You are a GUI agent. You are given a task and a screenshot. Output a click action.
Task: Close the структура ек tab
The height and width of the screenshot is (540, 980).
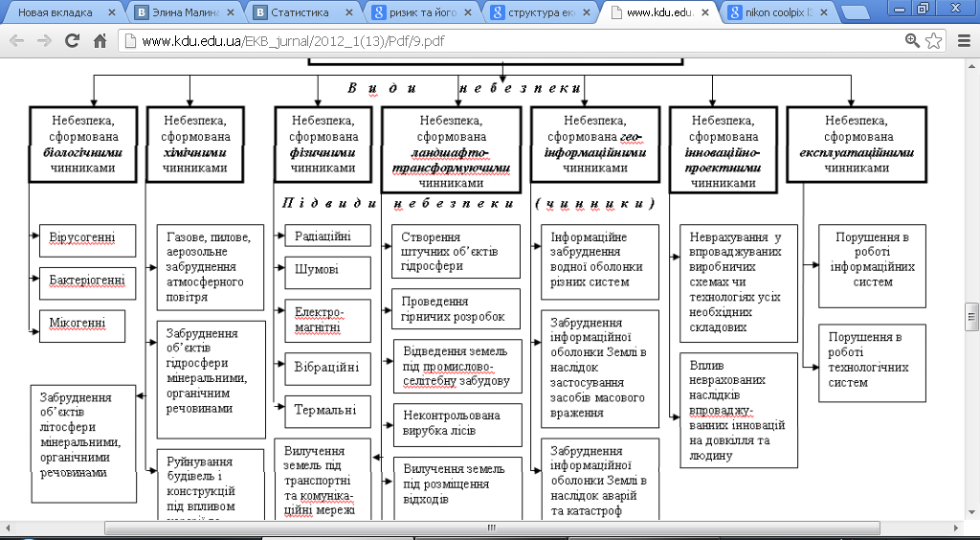point(587,12)
